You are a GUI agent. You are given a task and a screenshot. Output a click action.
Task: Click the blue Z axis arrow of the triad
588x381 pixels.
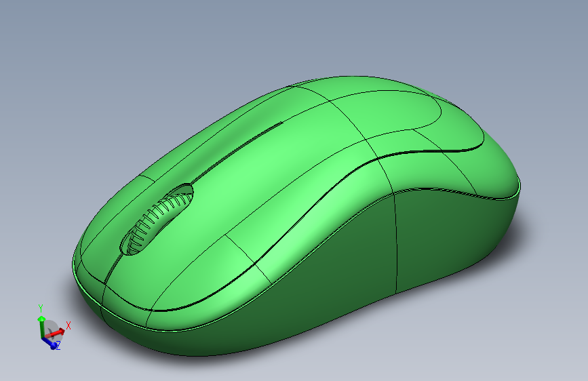50,343
